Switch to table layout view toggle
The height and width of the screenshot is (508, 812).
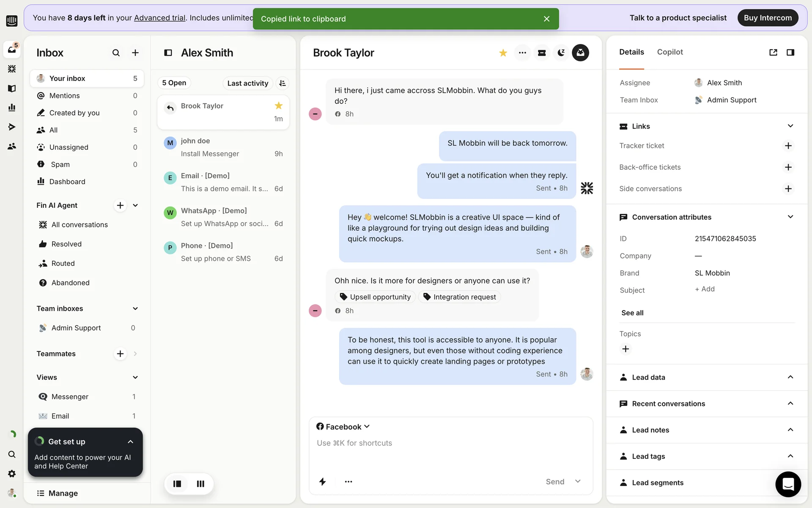pos(200,483)
